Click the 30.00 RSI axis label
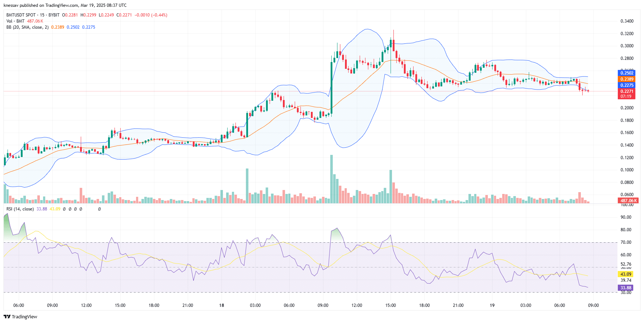 tap(626, 293)
